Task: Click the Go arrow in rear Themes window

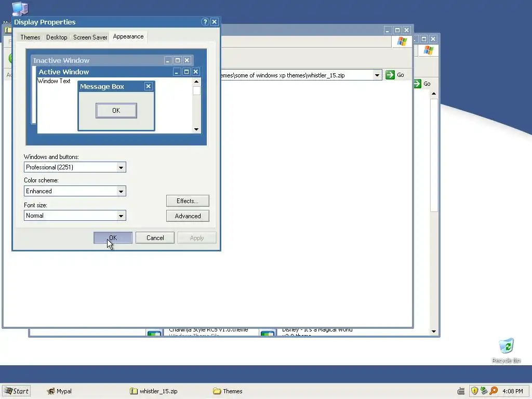Action: coord(417,84)
